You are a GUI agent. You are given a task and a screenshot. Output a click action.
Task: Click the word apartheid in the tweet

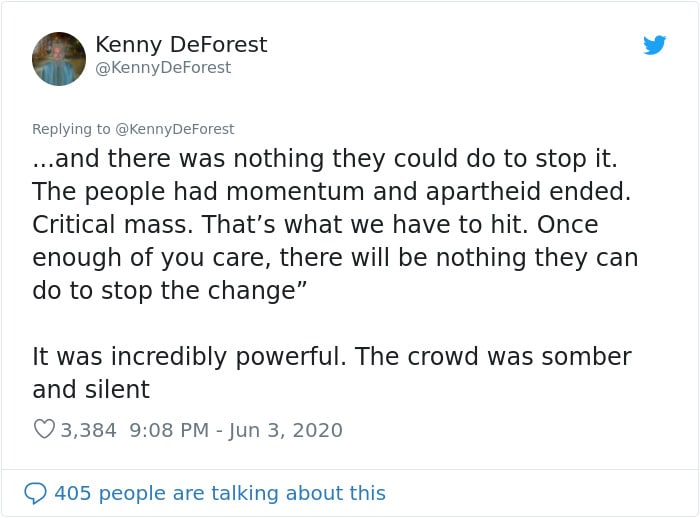pyautogui.click(x=484, y=192)
